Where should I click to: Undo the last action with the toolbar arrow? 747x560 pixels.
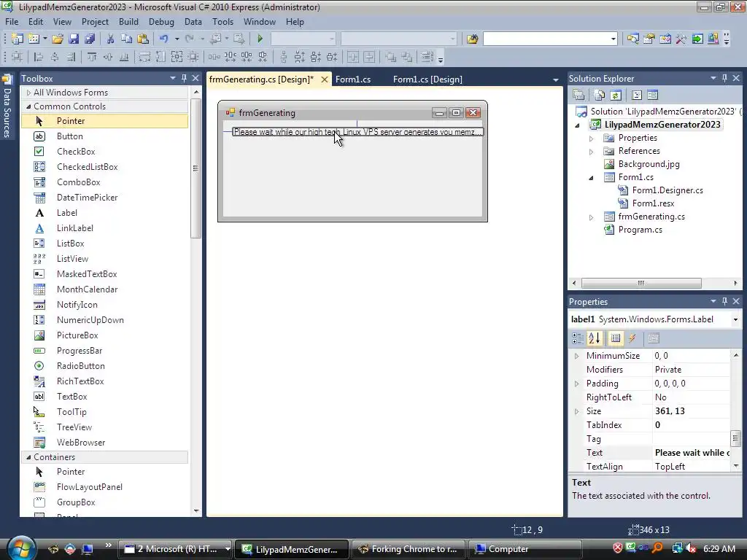click(x=164, y=39)
